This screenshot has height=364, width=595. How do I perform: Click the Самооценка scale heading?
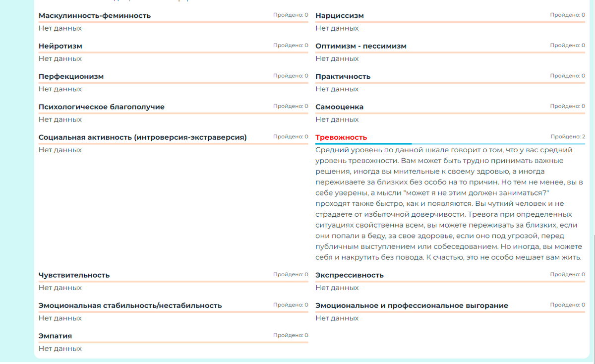click(x=340, y=107)
